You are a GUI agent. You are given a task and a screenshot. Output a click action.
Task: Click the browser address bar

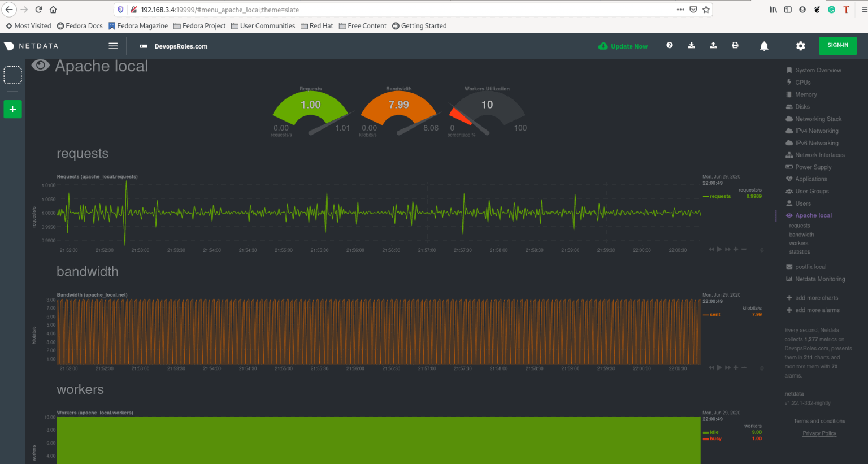point(396,10)
